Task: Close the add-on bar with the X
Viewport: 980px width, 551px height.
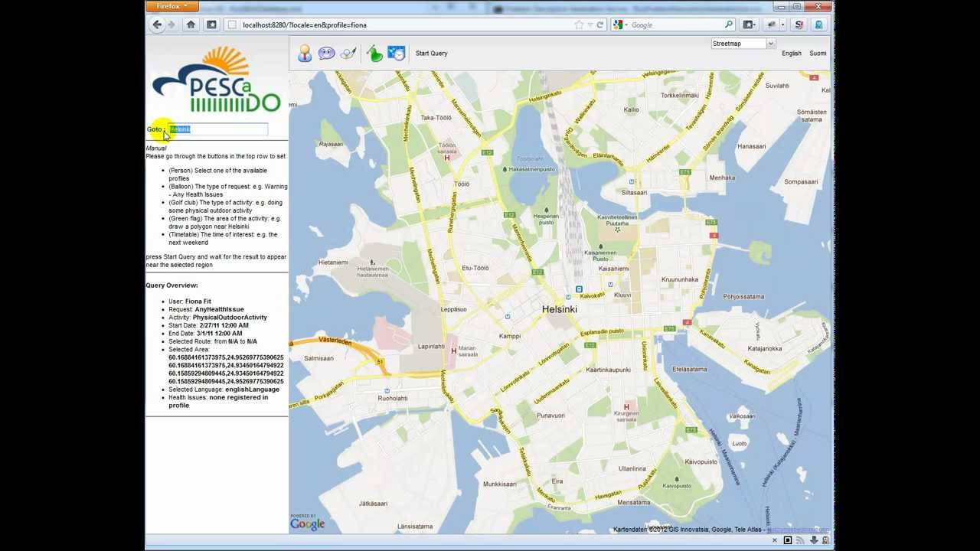Action: click(775, 541)
